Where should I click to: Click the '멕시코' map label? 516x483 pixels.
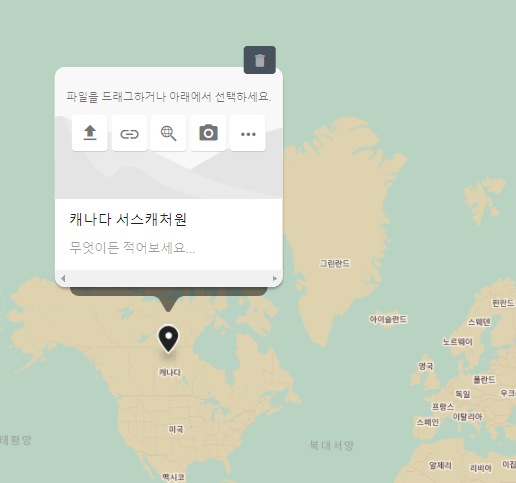coord(173,477)
